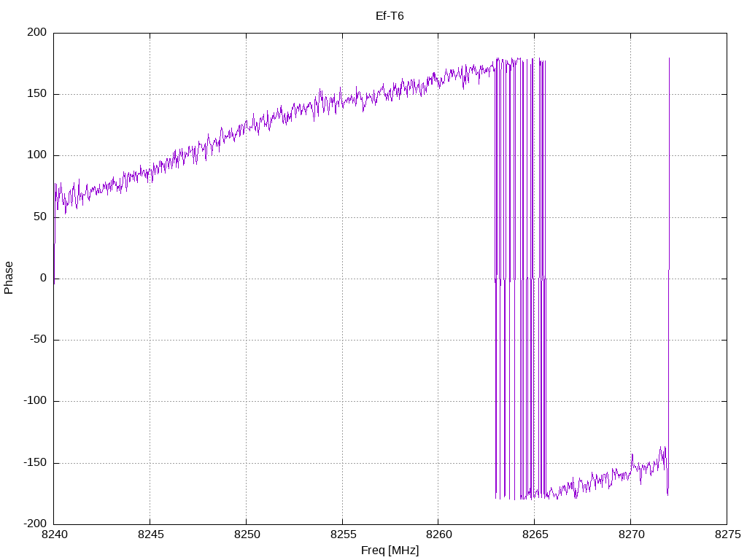Click the y-axis tick label '-150'
Image resolution: width=747 pixels, height=560 pixels.
pyautogui.click(x=35, y=463)
